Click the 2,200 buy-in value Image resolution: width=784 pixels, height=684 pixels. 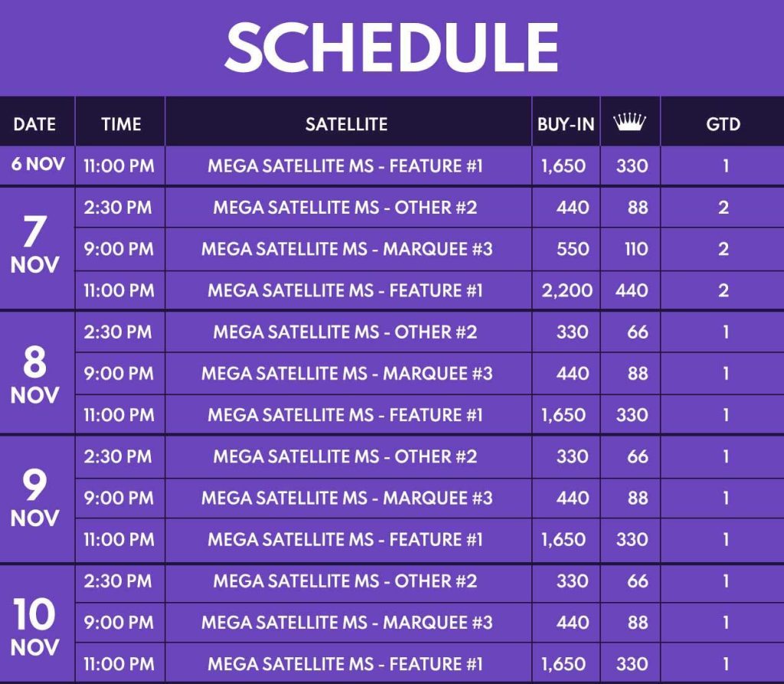click(x=567, y=290)
